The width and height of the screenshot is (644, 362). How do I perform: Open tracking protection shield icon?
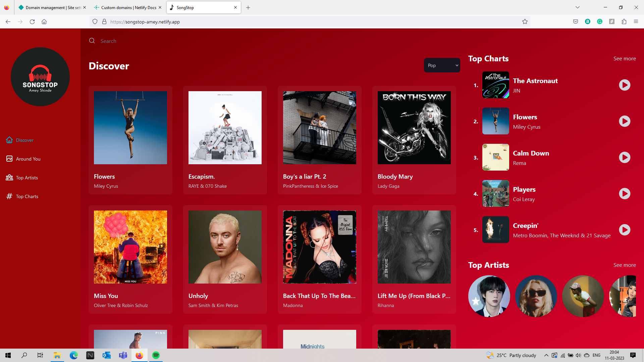click(x=95, y=22)
